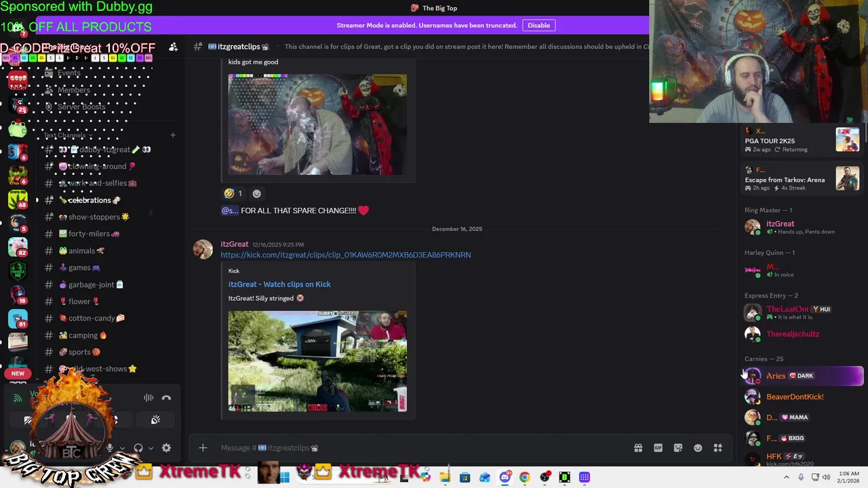Select member Aries in the member list
The height and width of the screenshot is (488, 868).
803,375
